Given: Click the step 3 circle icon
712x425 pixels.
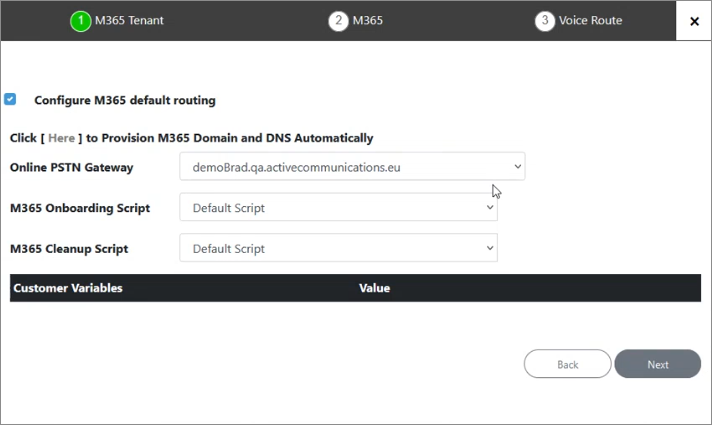Looking at the screenshot, I should coord(544,21).
